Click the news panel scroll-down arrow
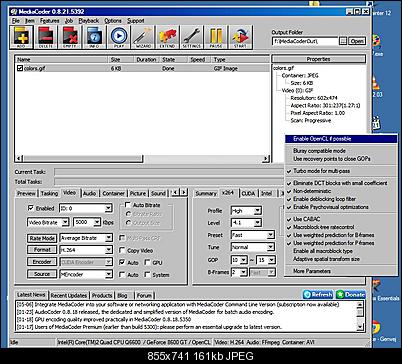Image resolution: width=402 pixels, height=364 pixels. click(x=360, y=327)
